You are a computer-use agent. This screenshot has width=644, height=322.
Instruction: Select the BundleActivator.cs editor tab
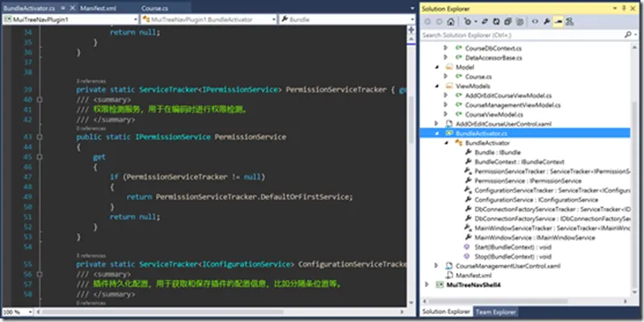coord(29,8)
